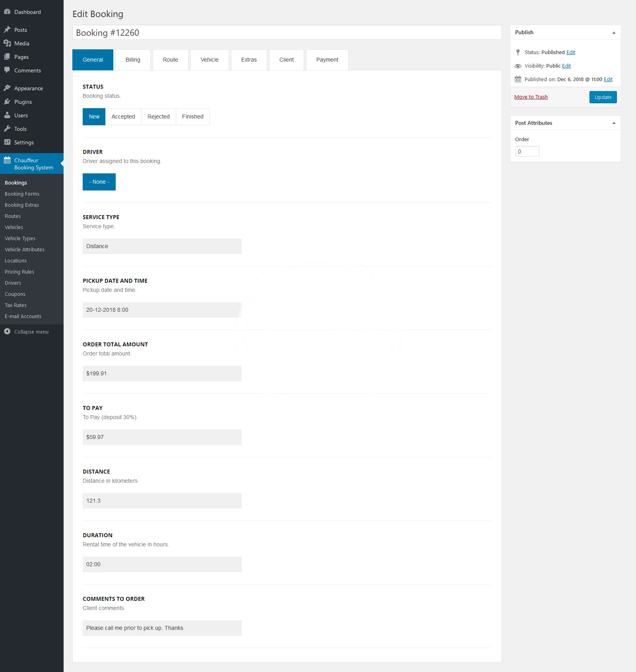Viewport: 636px width, 672px height.
Task: Click the Collapse menu arrow icon
Action: coord(7,332)
